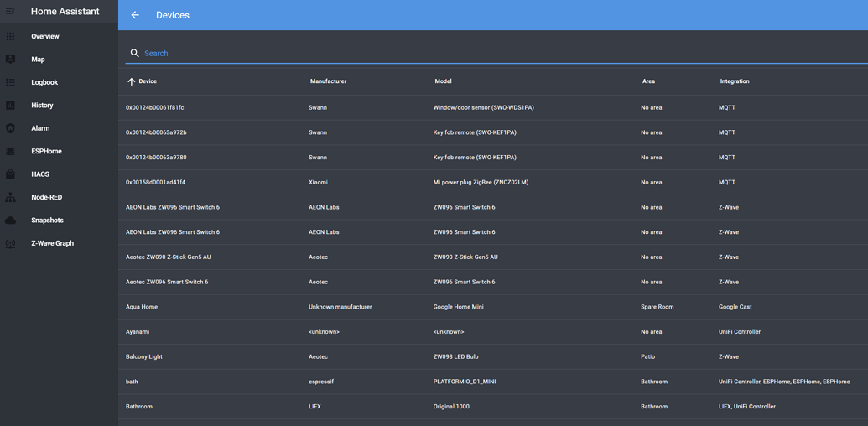Click the ESPHome chip icon
The width and height of the screenshot is (868, 426).
(x=10, y=151)
